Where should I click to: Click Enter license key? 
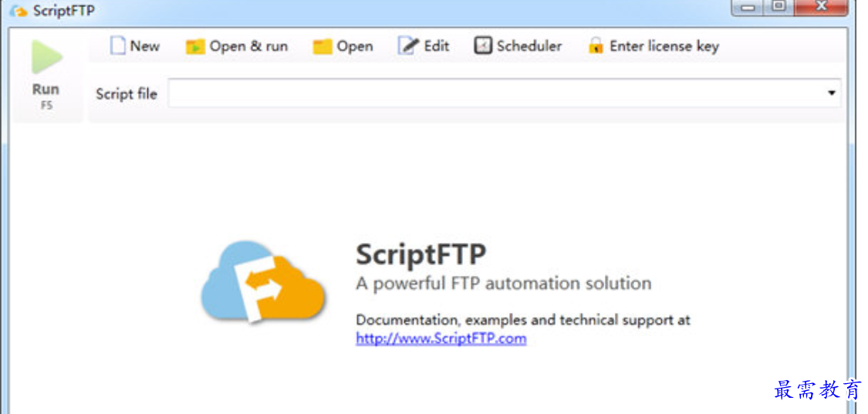pos(654,46)
